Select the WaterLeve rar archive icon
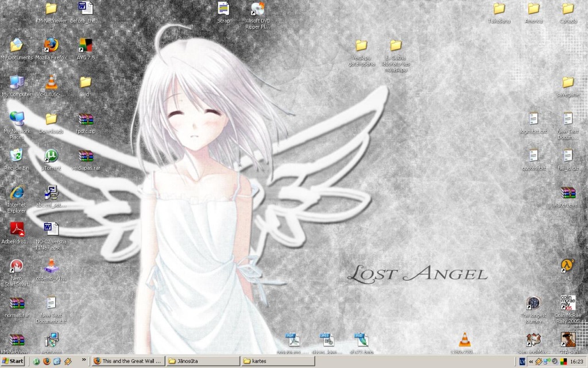 coord(568,196)
